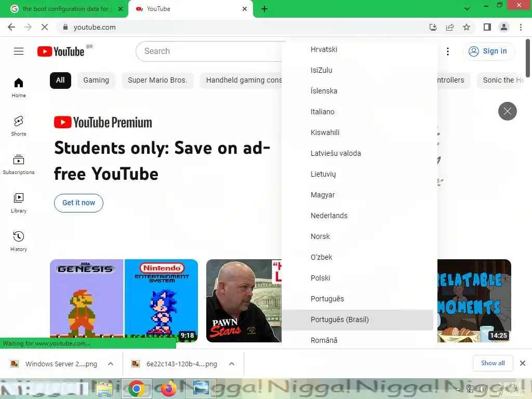This screenshot has width=532, height=399.
Task: Open Chrome from the taskbar
Action: 137,389
